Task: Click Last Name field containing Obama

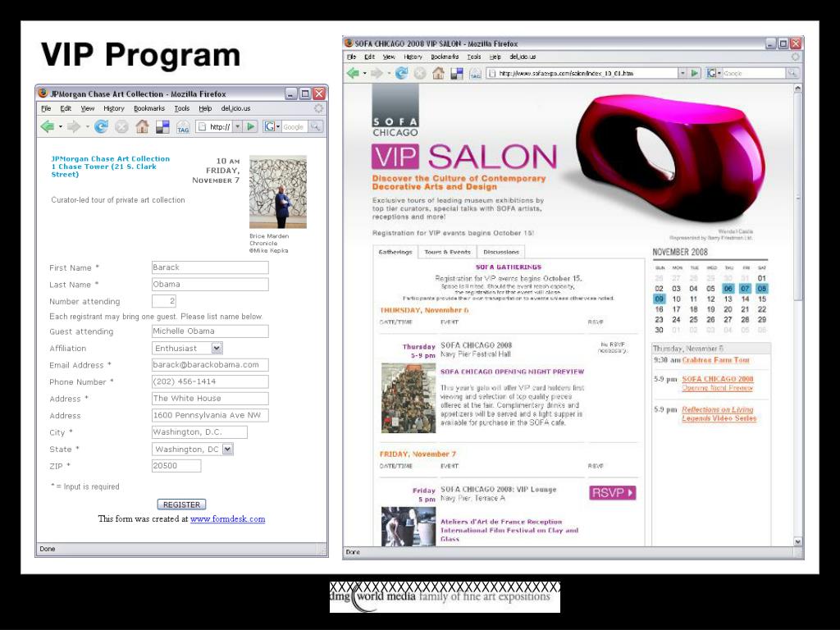Action: [210, 285]
